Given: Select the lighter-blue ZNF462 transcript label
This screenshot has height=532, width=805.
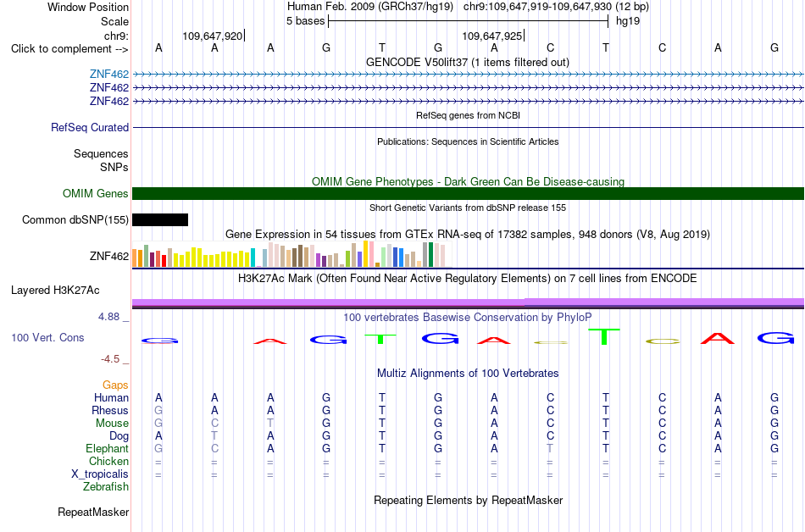Looking at the screenshot, I should point(108,75).
